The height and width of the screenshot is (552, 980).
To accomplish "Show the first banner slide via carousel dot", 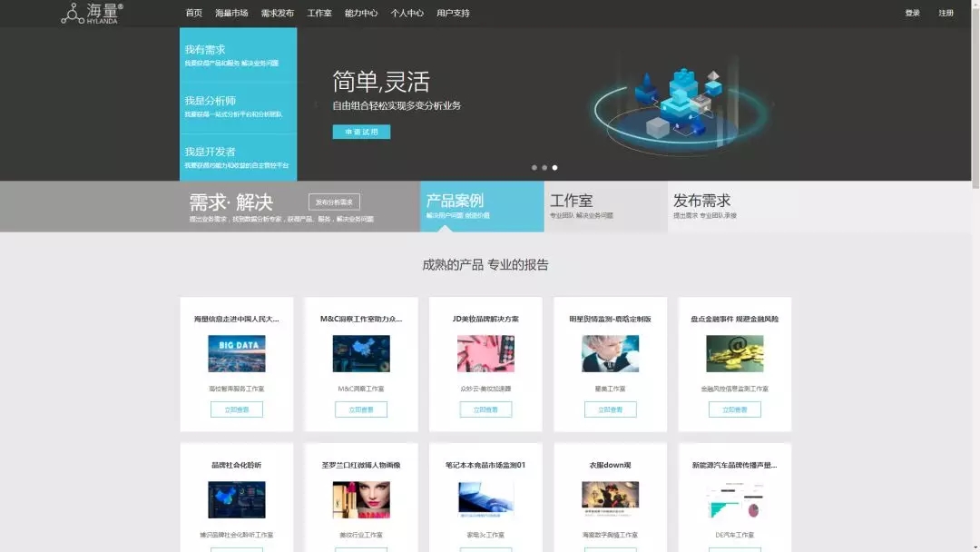I will coord(534,168).
